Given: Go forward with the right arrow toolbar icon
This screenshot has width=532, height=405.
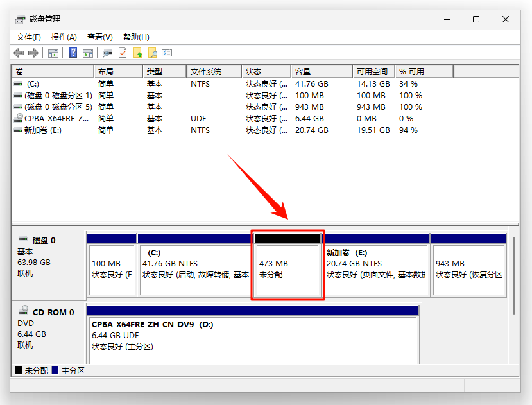Looking at the screenshot, I should pyautogui.click(x=33, y=53).
